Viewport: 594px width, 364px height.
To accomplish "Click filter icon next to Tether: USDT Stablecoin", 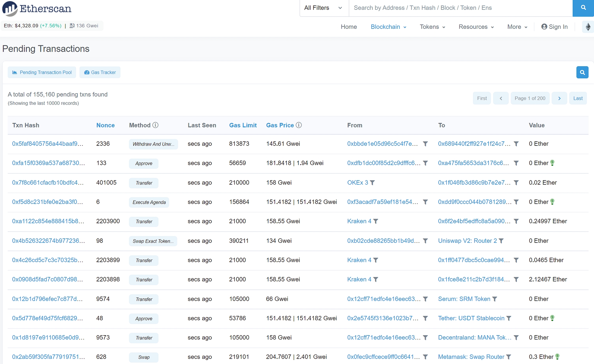I will (509, 318).
